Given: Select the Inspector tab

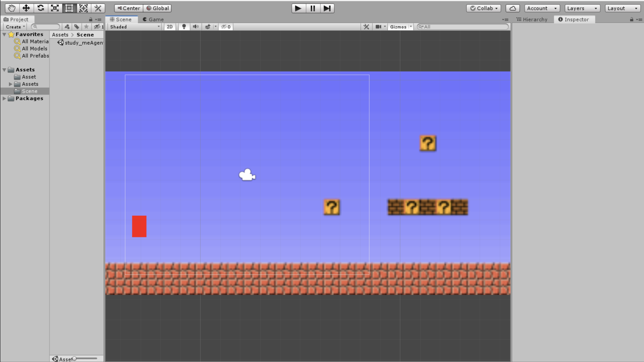Looking at the screenshot, I should pyautogui.click(x=574, y=19).
